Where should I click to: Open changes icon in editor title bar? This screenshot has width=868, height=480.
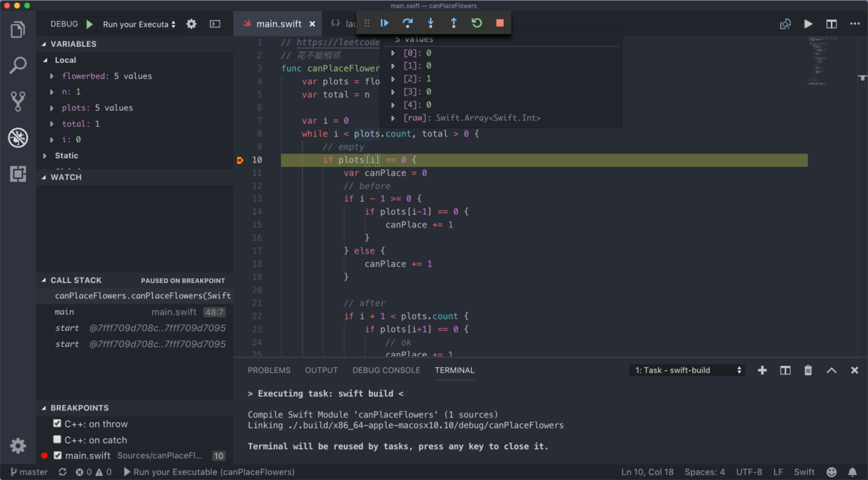tap(785, 24)
